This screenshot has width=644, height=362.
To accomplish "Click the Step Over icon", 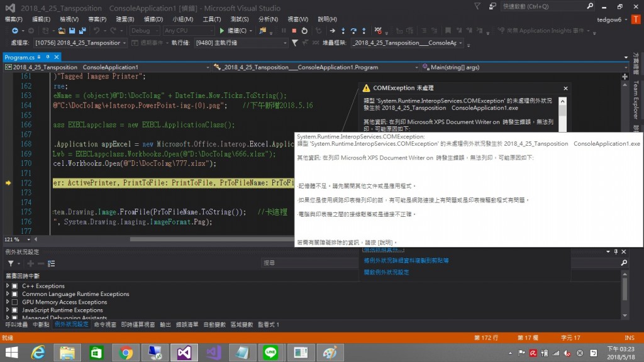I will pyautogui.click(x=353, y=31).
